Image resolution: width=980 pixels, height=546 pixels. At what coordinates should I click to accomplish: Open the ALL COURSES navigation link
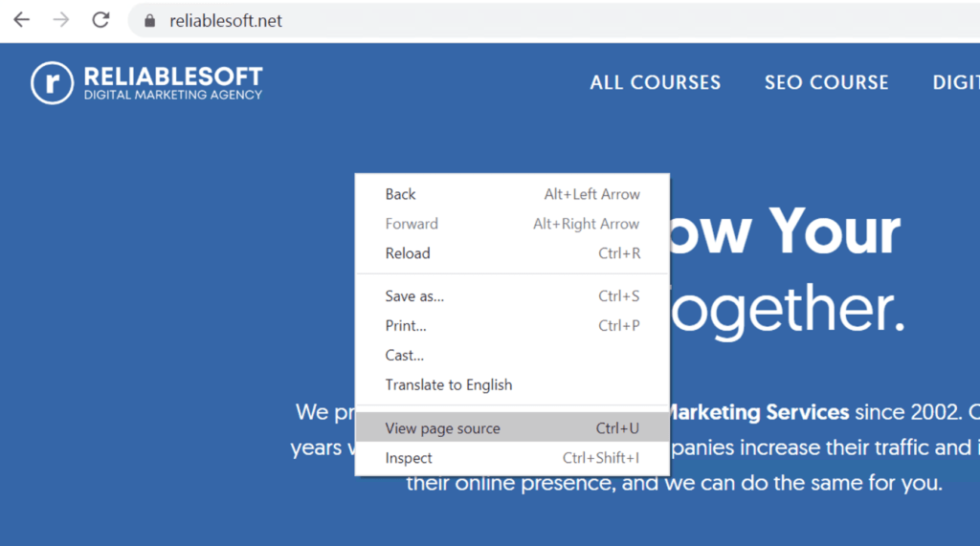coord(656,83)
